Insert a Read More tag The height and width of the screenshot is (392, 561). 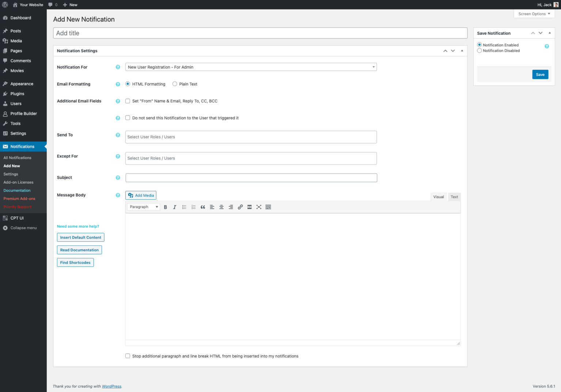[249, 207]
